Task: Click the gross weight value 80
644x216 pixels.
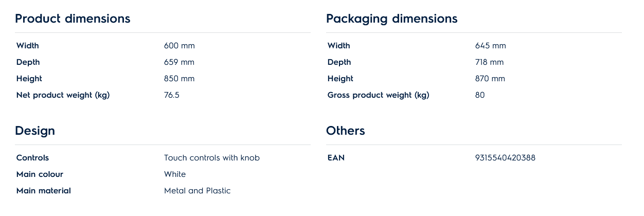Action: (x=480, y=95)
